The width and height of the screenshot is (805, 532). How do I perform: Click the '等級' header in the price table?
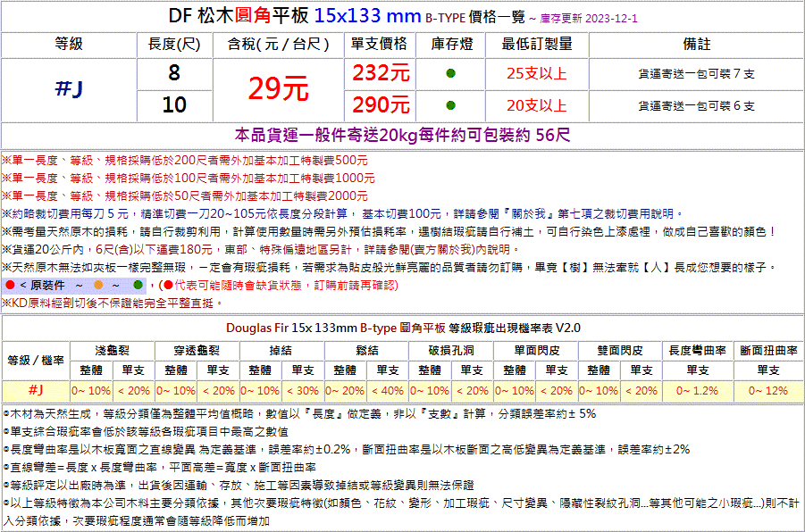click(69, 44)
